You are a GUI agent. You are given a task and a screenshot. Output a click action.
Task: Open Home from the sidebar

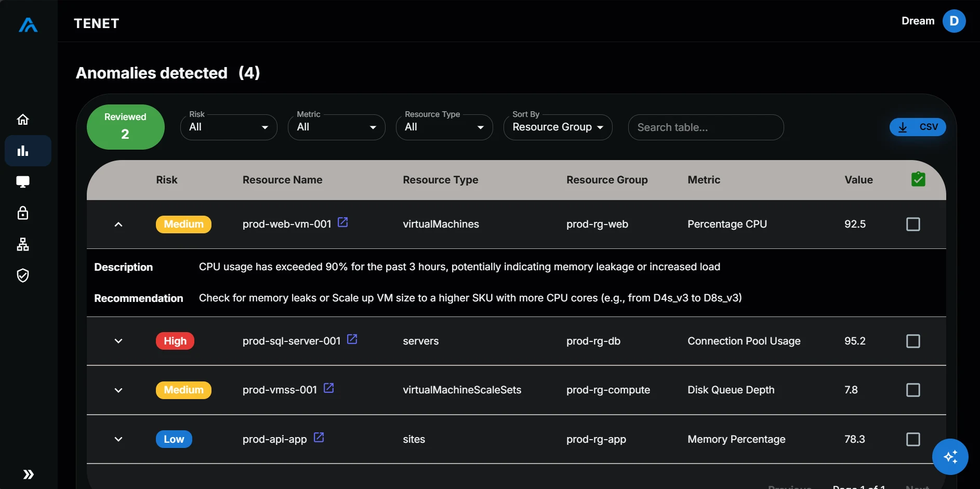coord(23,119)
